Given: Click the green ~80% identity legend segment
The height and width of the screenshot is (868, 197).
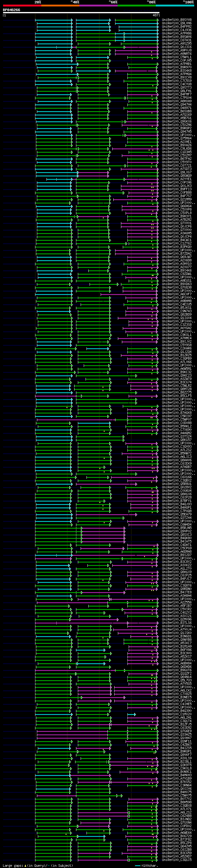Looking at the screenshot, I should tap(137, 6).
